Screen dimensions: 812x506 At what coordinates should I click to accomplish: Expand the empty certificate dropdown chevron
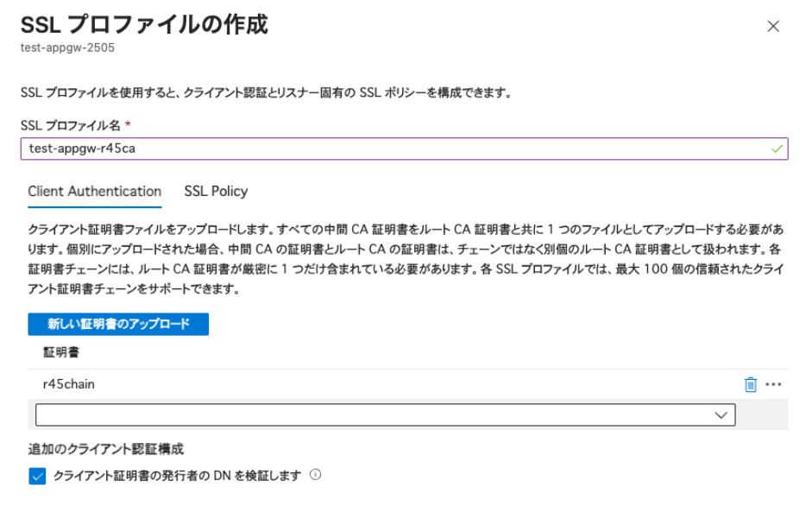[x=721, y=415]
